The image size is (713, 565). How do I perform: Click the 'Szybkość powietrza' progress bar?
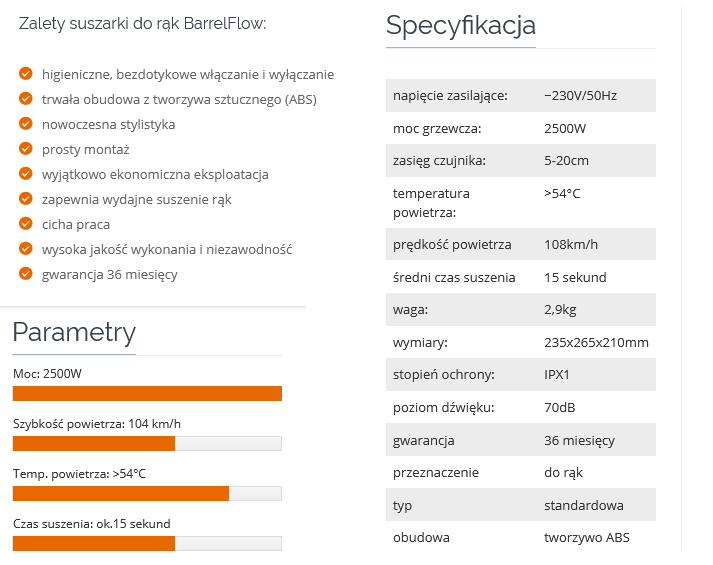(x=147, y=443)
